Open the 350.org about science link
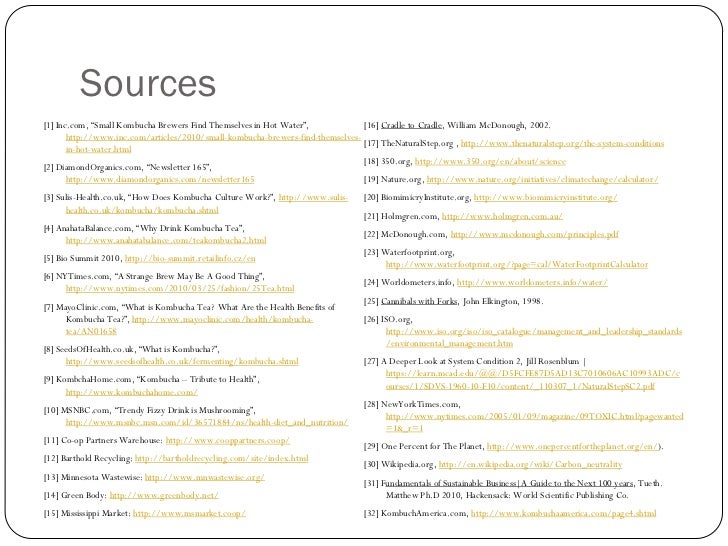Screen dimensions: 728x546 pos(490,162)
